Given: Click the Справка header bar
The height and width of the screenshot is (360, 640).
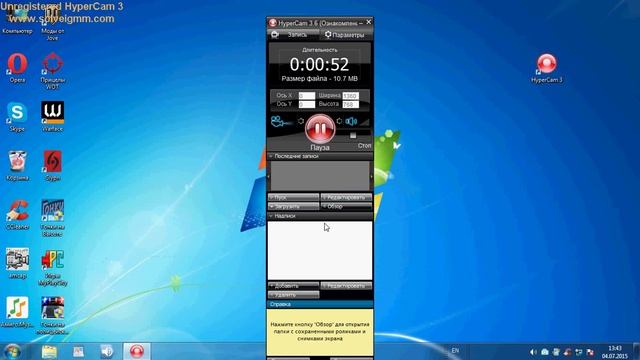Looking at the screenshot, I should click(x=320, y=304).
